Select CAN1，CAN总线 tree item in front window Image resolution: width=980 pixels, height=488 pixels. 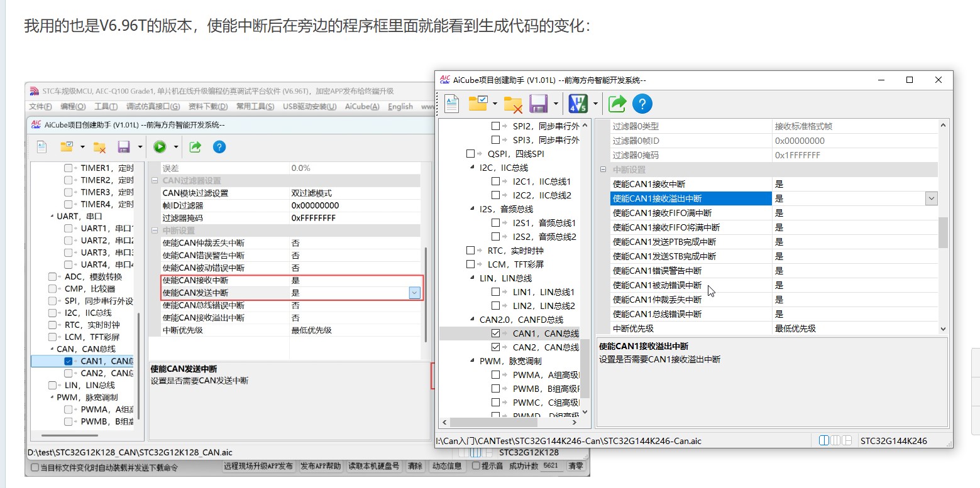point(545,333)
